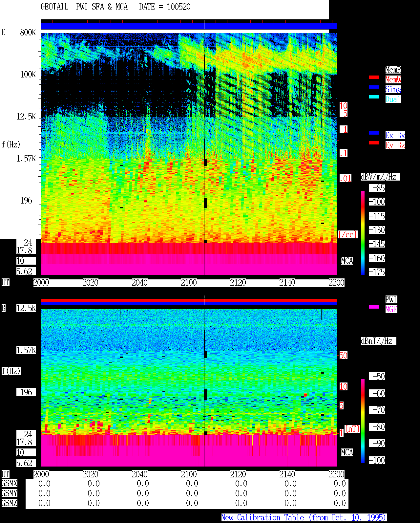Screen dimensions: 420x523
Task: Select the PWI legend label
Action: click(391, 299)
